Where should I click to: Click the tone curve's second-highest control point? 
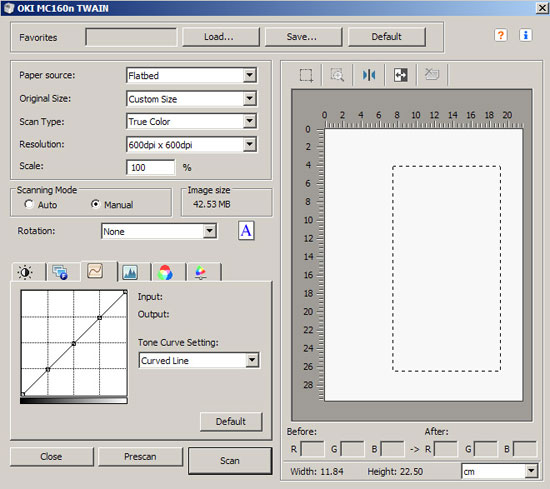click(100, 318)
